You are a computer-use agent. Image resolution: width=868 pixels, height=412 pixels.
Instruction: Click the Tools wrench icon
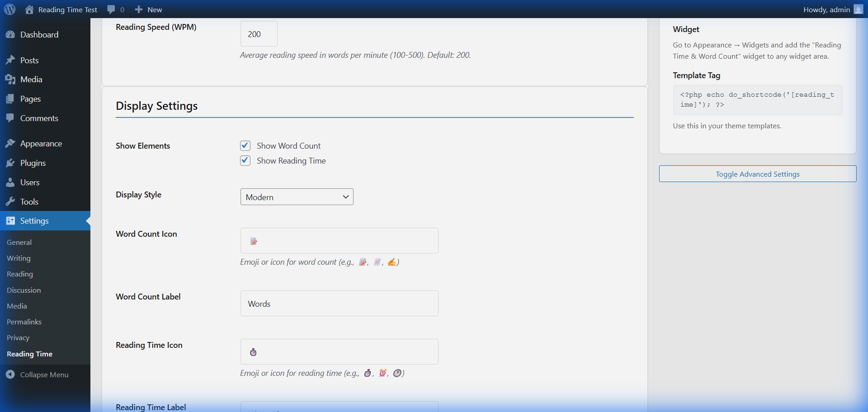tap(10, 201)
